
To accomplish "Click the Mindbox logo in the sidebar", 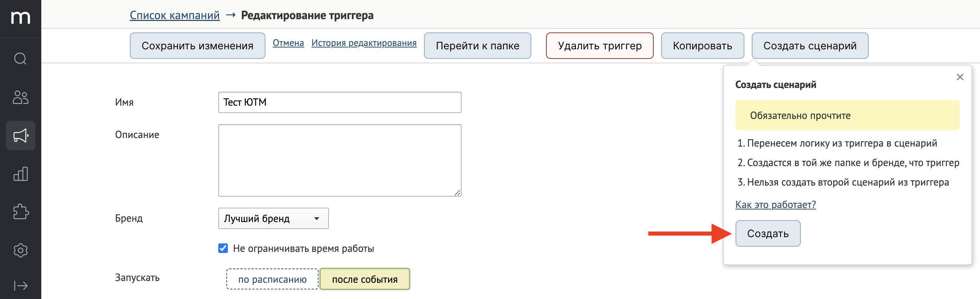I will [21, 17].
